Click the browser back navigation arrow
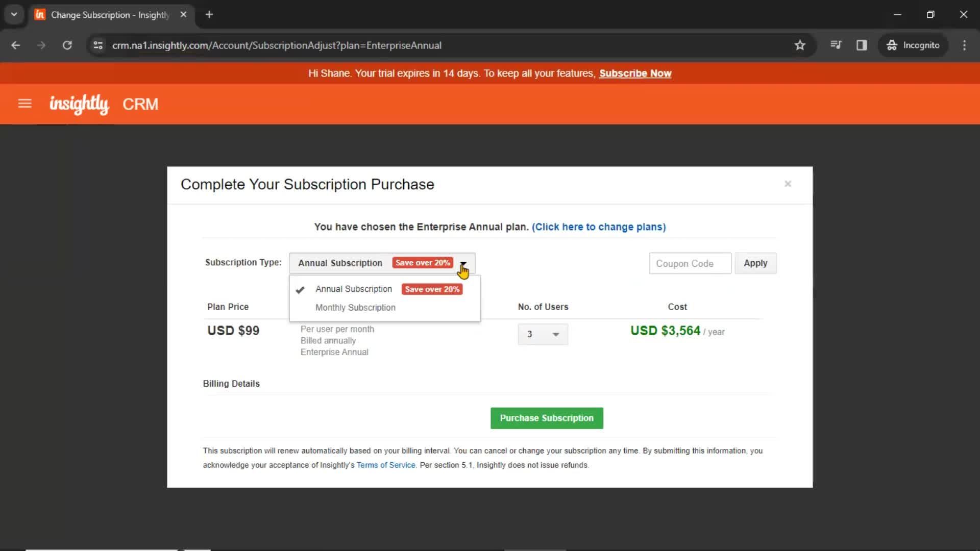 point(15,45)
